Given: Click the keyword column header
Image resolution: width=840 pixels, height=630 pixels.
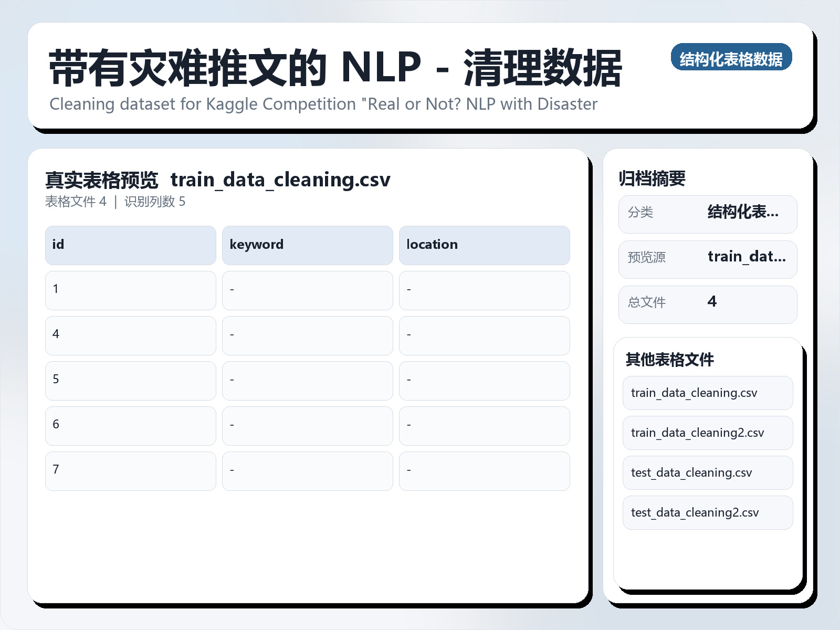Looking at the screenshot, I should tap(308, 245).
